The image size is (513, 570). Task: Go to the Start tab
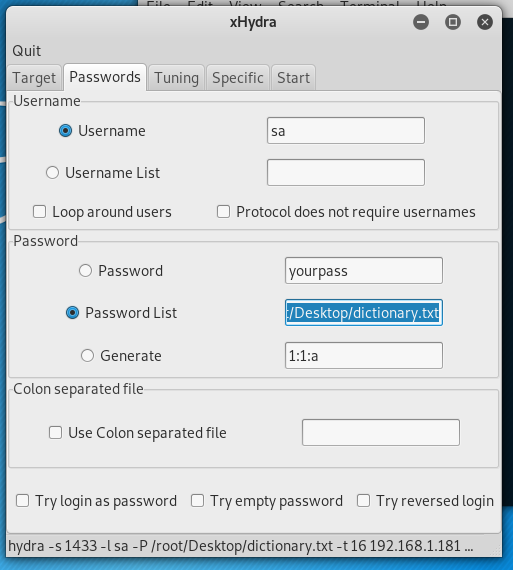click(293, 78)
